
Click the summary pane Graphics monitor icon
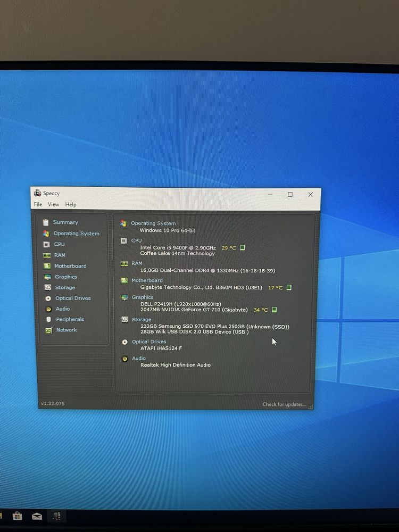(x=124, y=297)
